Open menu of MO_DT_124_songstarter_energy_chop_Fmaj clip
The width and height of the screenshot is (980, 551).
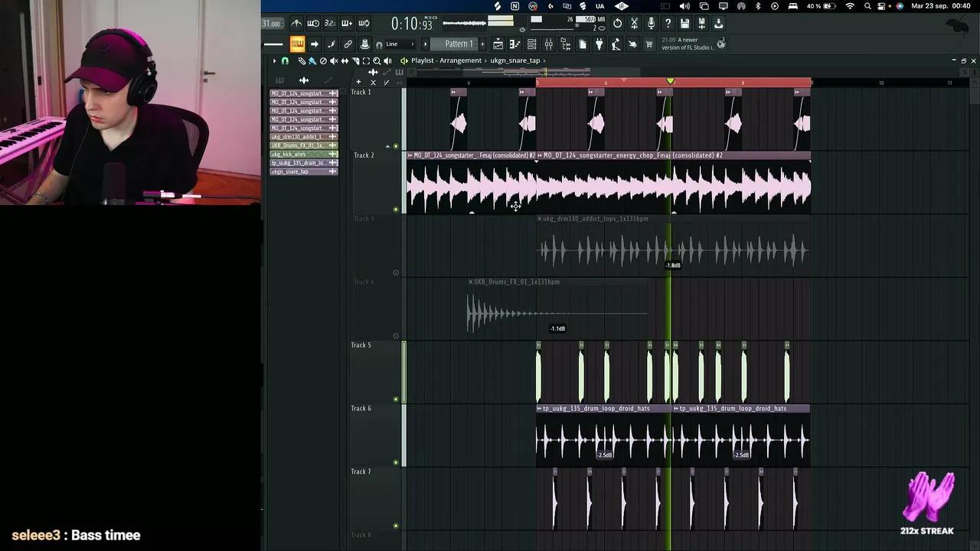click(540, 155)
